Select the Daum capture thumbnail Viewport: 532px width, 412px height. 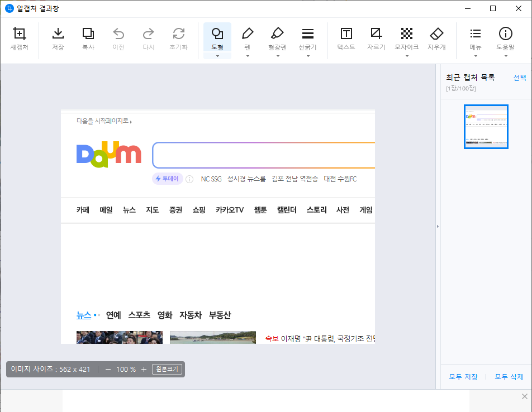tap(486, 127)
